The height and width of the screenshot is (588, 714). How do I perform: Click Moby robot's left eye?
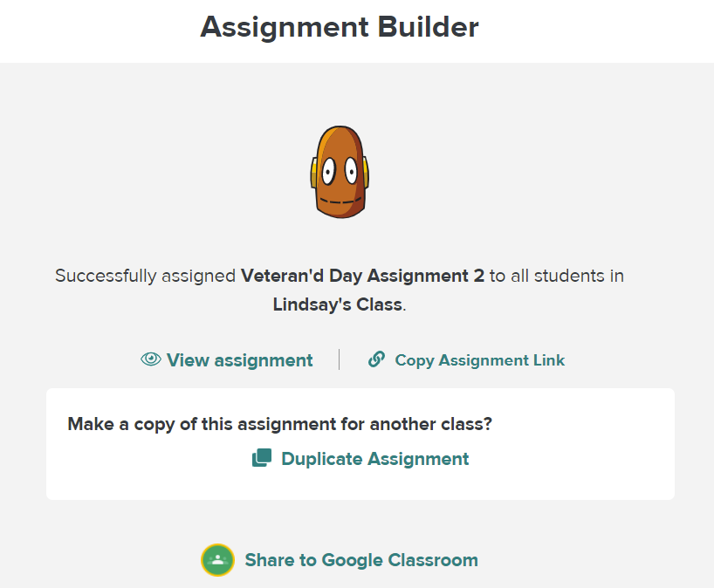point(328,172)
